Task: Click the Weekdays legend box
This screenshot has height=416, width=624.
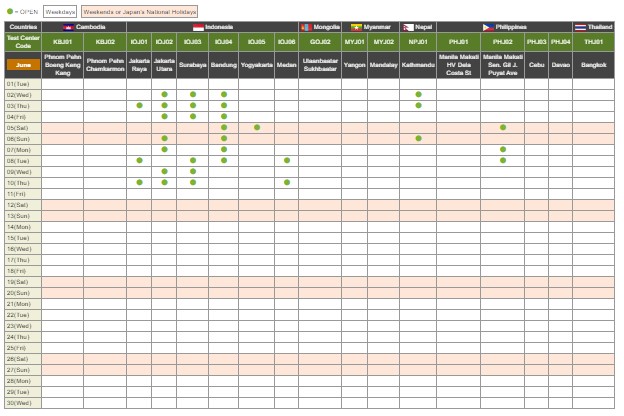Action: 60,12
